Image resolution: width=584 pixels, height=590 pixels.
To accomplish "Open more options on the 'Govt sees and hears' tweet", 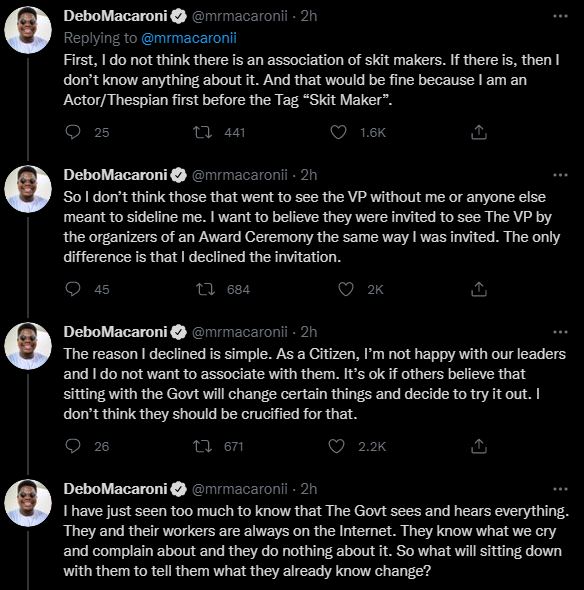I will click(x=560, y=489).
